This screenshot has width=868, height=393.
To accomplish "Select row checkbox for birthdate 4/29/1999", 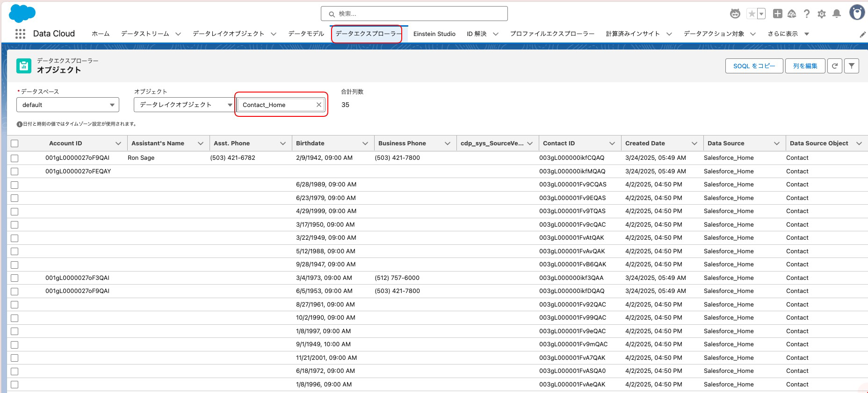I will 14,211.
